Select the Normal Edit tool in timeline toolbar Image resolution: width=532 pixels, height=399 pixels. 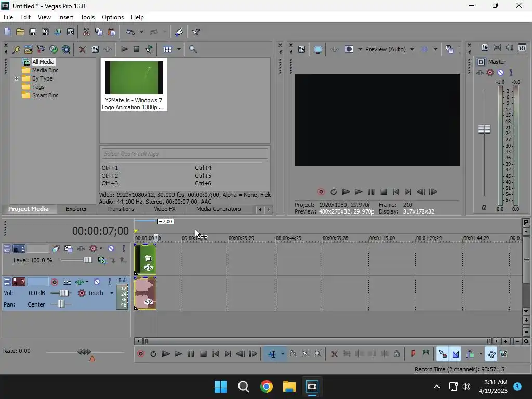pos(272,354)
